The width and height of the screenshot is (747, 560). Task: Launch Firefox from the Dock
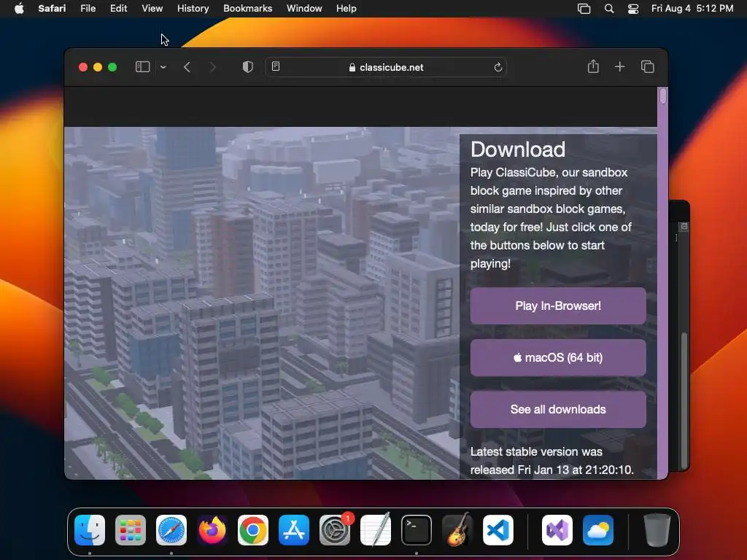click(x=212, y=530)
